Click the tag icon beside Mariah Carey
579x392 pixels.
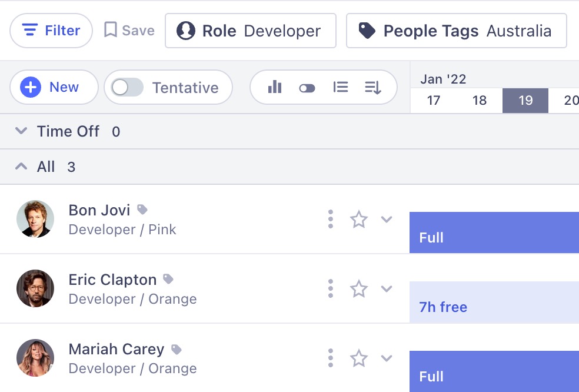point(176,350)
